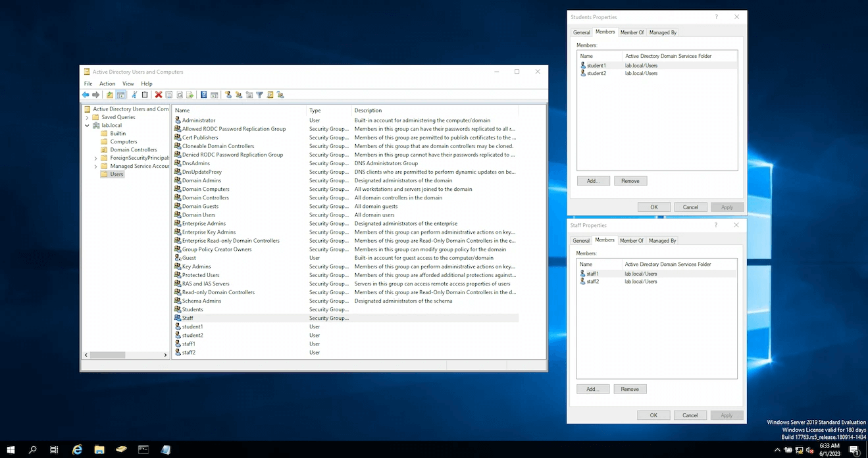Click the Forward arrow in ADUC toolbar
This screenshot has width=868, height=458.
(x=96, y=95)
